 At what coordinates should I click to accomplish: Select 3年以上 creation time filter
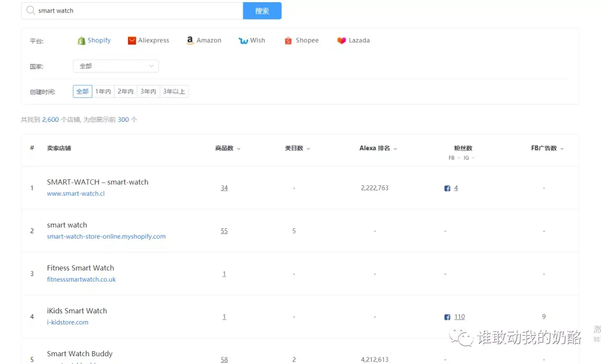click(174, 91)
